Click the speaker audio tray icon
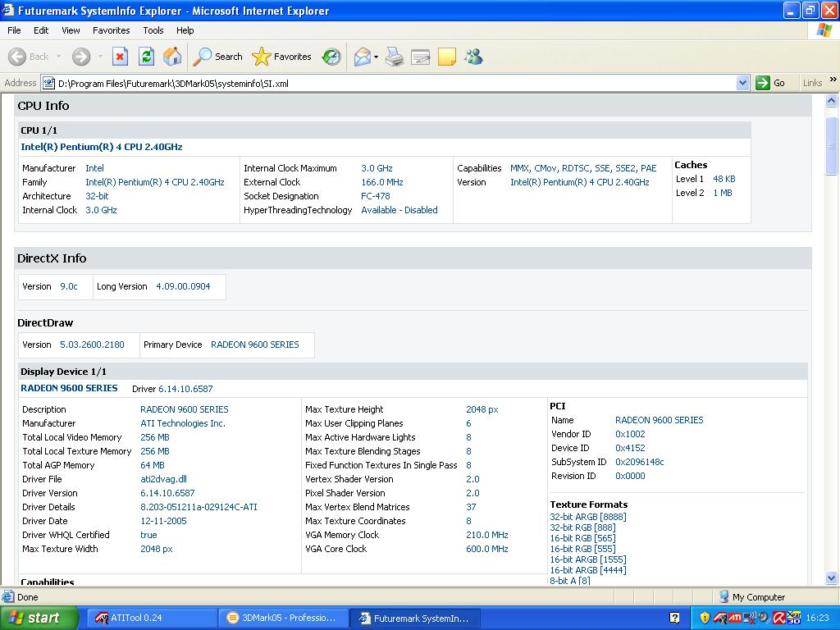The width and height of the screenshot is (840, 630). click(x=764, y=619)
